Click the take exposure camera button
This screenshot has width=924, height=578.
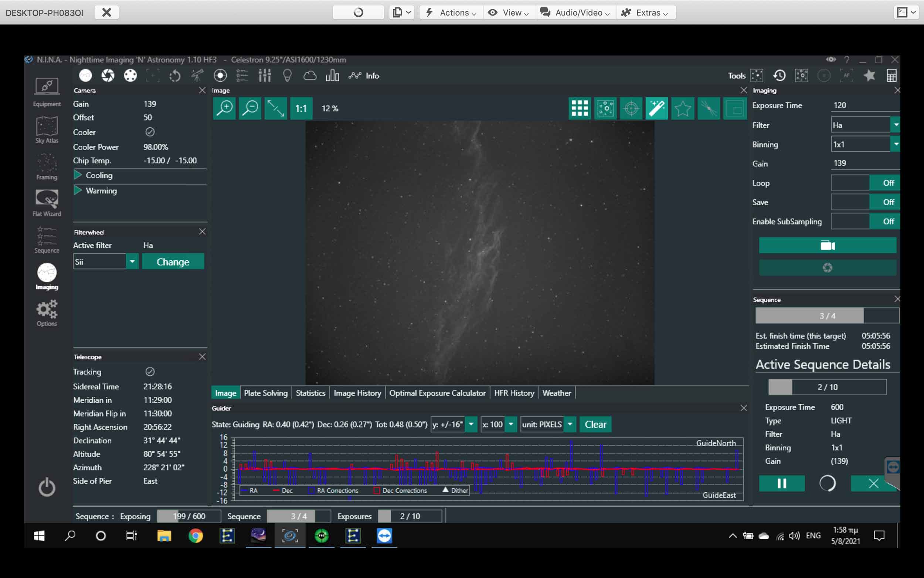pos(828,246)
